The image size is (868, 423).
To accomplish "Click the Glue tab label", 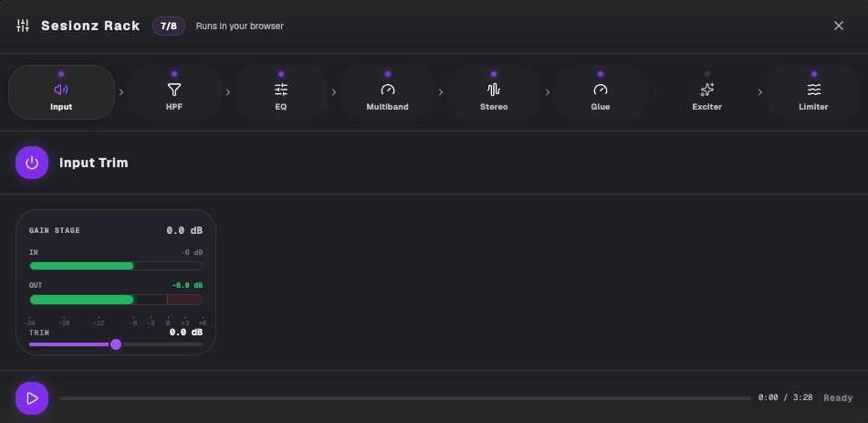I will pyautogui.click(x=601, y=107).
